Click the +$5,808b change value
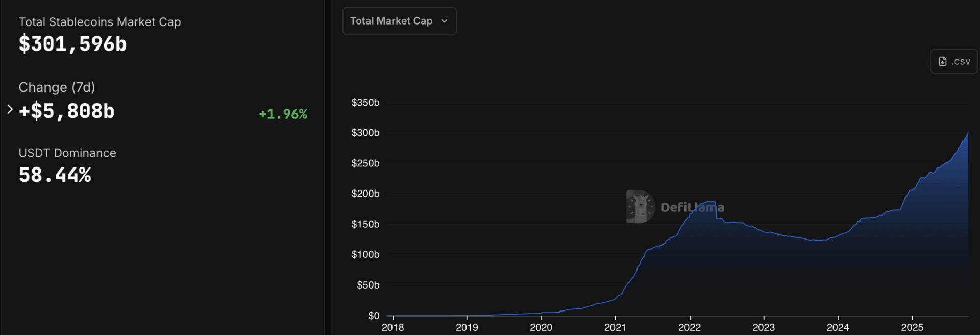Screen dimensions: 980x335 [67, 111]
